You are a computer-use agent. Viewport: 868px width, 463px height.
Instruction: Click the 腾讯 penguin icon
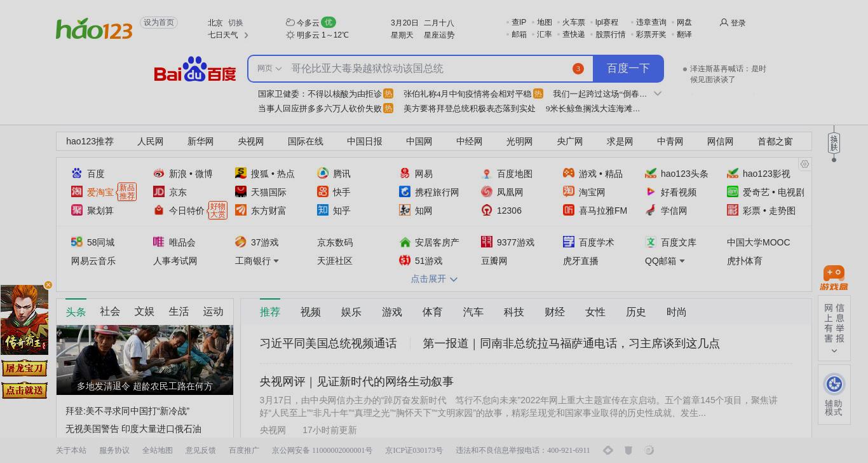coord(323,173)
